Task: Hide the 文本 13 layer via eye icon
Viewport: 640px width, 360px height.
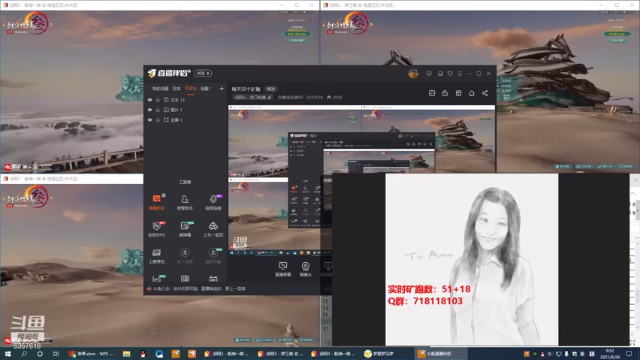Action: coord(150,100)
